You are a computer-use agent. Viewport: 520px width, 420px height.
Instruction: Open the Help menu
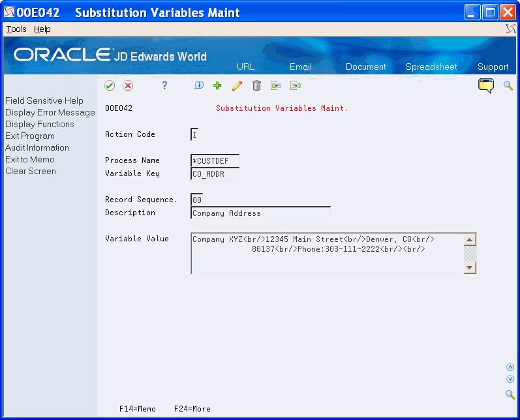(42, 29)
